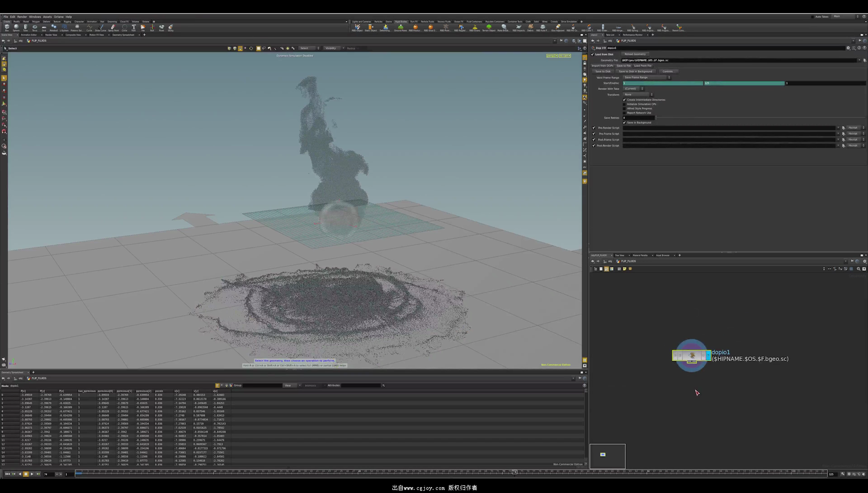Open the Render menu

tap(22, 17)
